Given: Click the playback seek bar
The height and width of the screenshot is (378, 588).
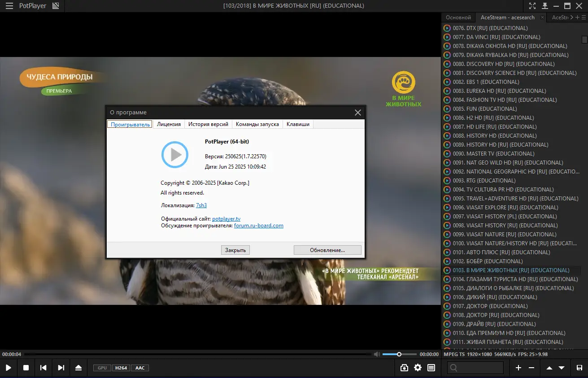Looking at the screenshot, I should 197,354.
